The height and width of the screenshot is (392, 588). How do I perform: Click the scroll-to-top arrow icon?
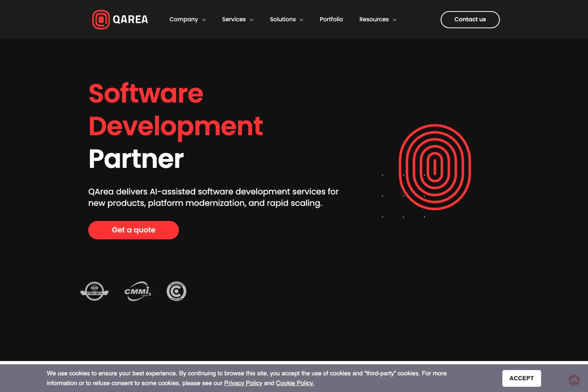point(574,380)
